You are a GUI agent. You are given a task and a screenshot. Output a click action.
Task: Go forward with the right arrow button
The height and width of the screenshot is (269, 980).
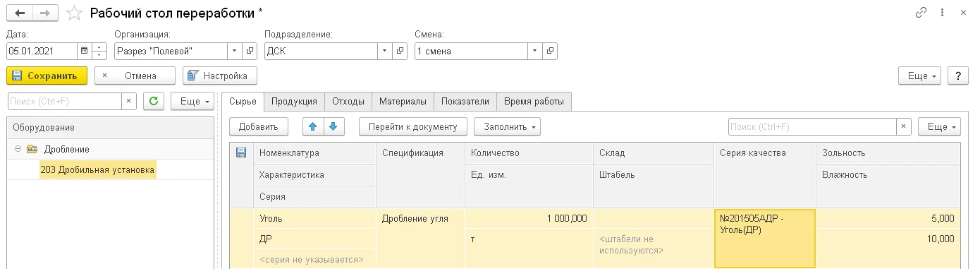point(45,13)
